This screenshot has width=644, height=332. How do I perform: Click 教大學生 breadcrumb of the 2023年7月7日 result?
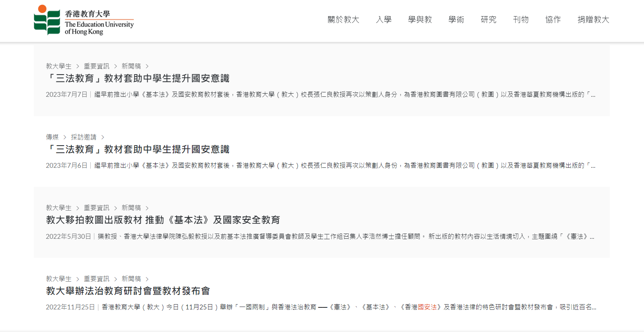(58, 66)
